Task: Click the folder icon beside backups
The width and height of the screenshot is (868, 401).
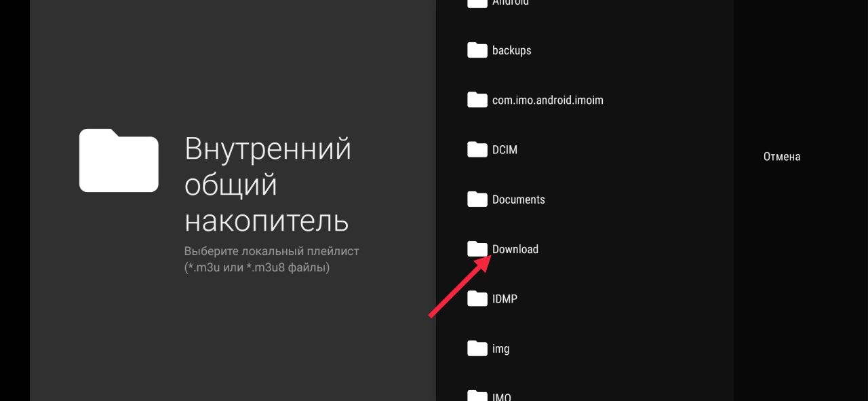Action: pos(477,50)
